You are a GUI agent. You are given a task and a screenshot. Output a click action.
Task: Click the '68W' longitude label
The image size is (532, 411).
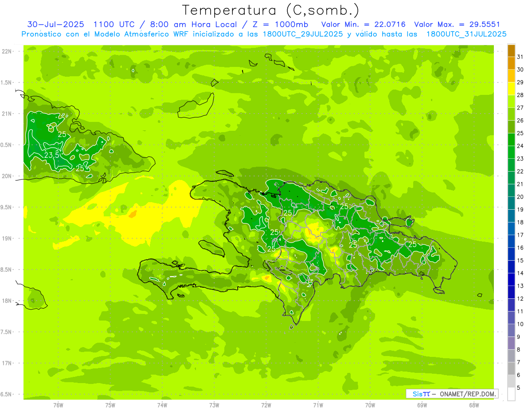pos(474,405)
